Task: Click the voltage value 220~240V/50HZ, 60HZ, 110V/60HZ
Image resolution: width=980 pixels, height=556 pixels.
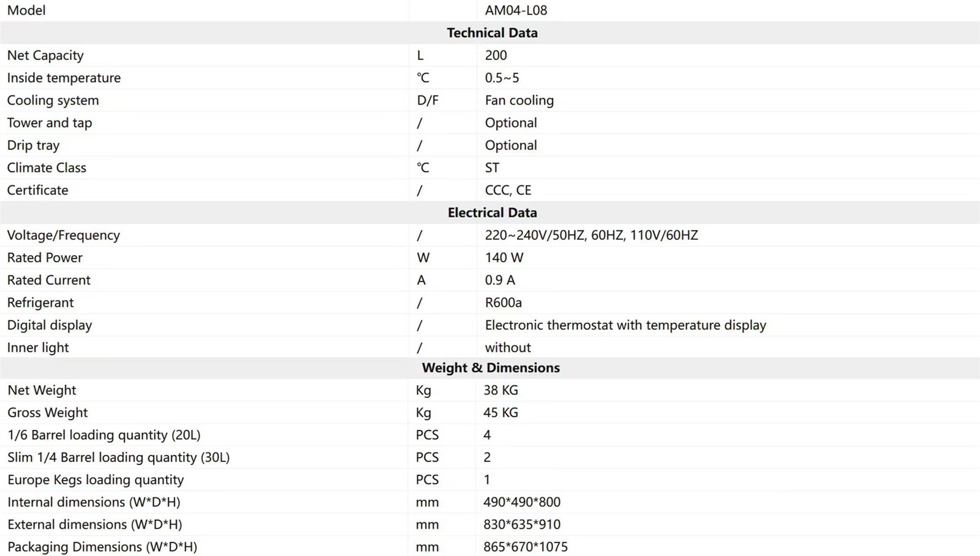Action: click(591, 235)
